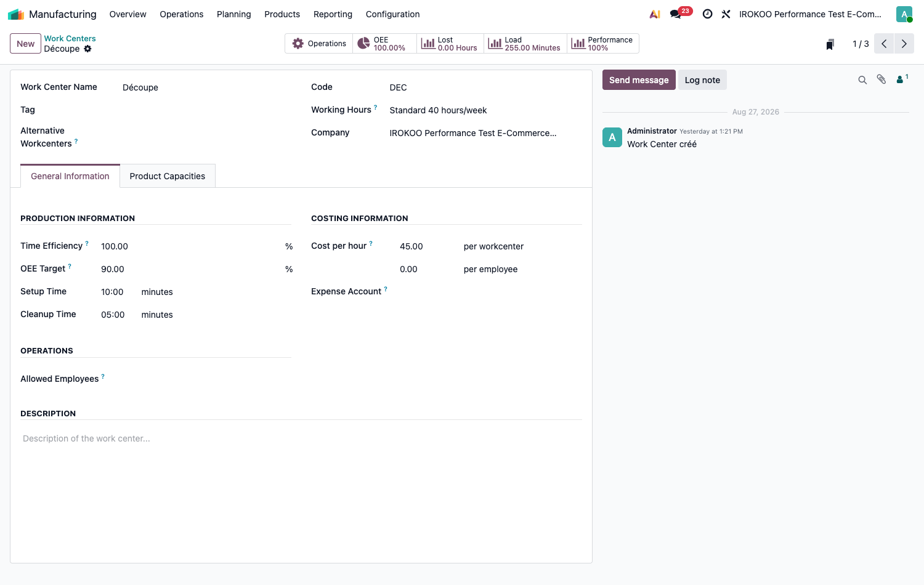This screenshot has height=585, width=924.
Task: Click the Send message button
Action: pos(639,80)
